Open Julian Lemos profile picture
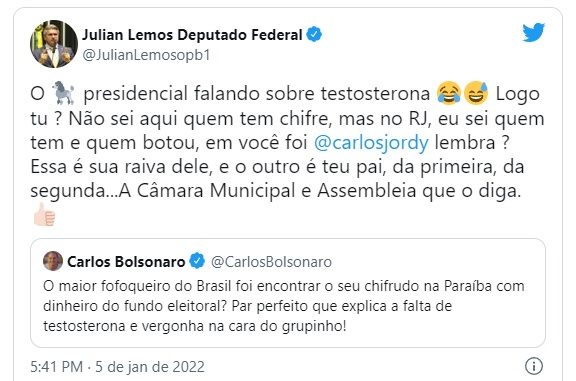576x381 pixels. [54, 44]
